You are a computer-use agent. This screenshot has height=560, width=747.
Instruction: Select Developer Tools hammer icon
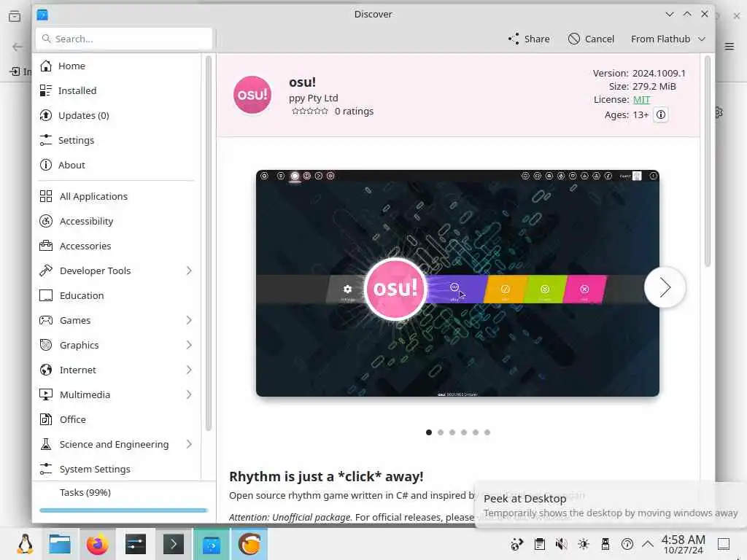click(x=46, y=271)
